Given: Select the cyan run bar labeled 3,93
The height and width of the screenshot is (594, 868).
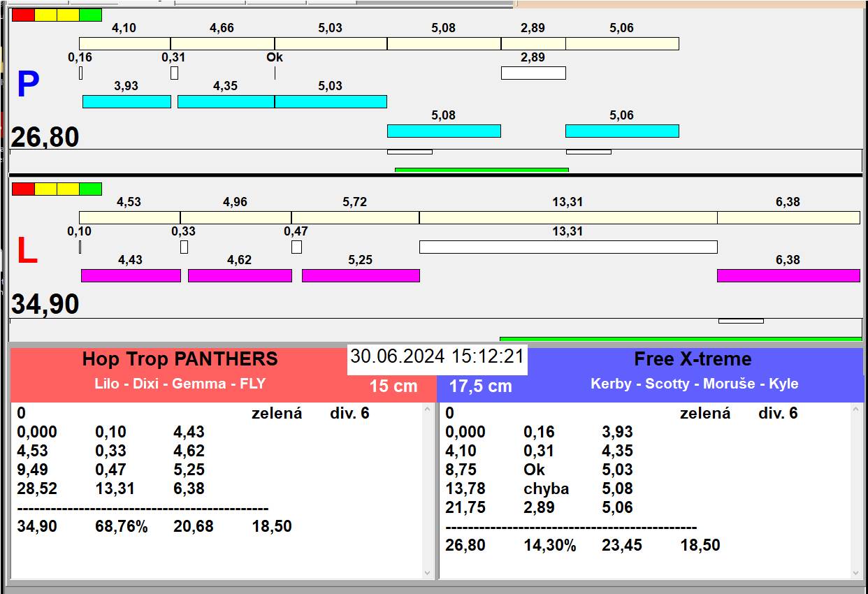Looking at the screenshot, I should pyautogui.click(x=126, y=101).
